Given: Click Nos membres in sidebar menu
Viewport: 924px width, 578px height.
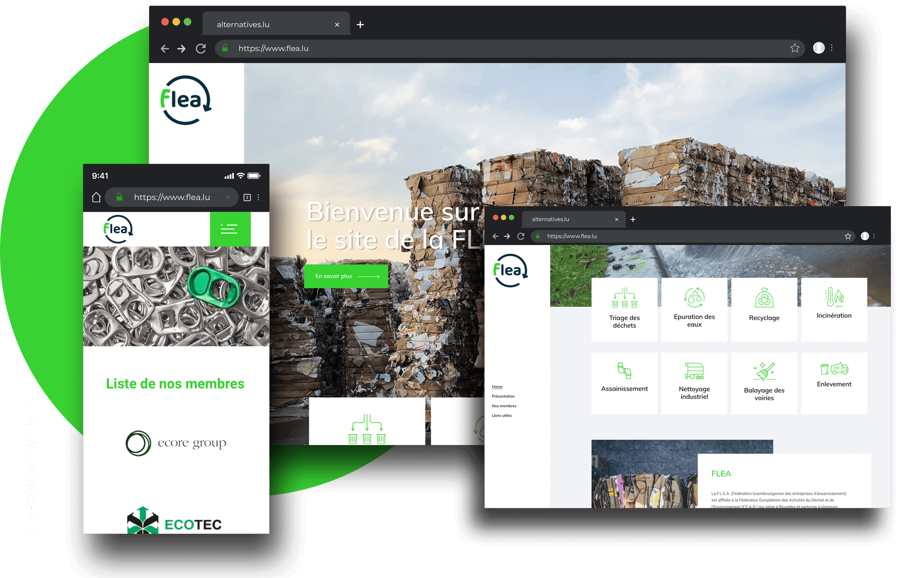Looking at the screenshot, I should (x=504, y=406).
